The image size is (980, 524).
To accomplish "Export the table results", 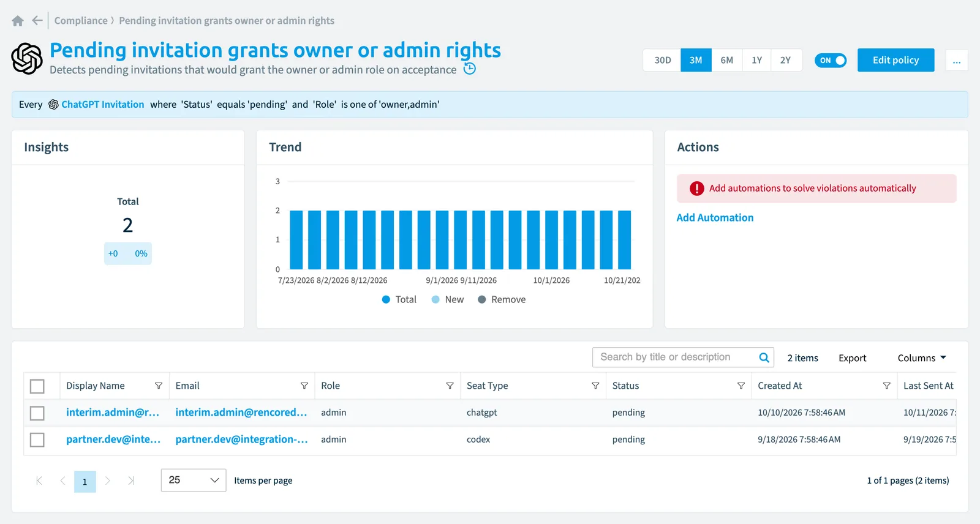I will 853,358.
